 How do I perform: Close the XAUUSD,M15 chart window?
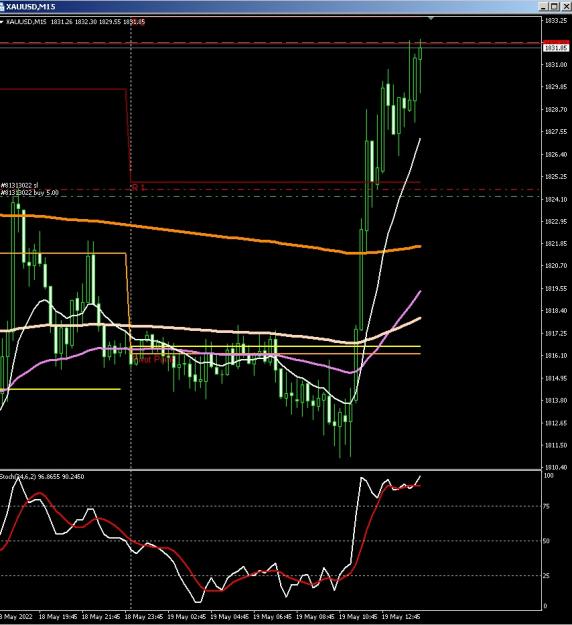tap(566, 6)
